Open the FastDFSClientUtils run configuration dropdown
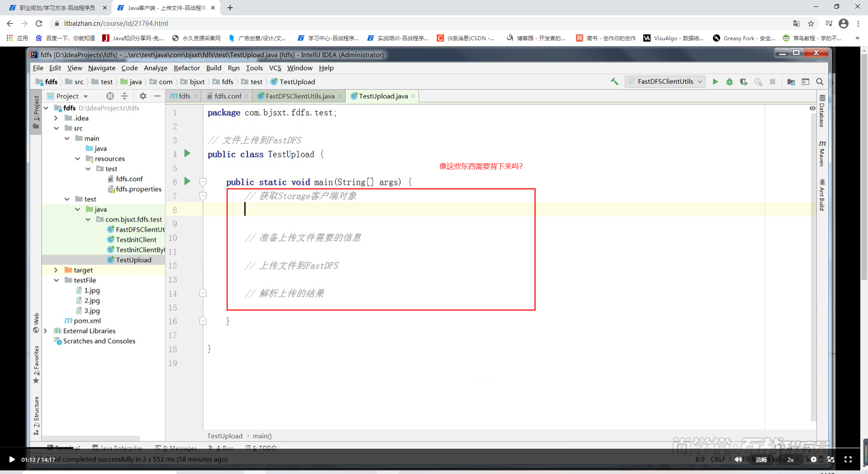The image size is (868, 474). coord(665,81)
